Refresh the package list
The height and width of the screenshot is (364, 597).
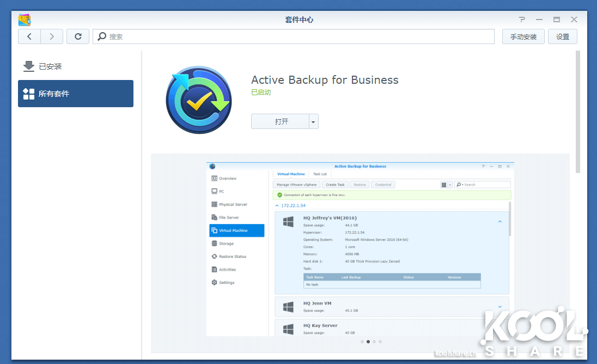pos(78,36)
